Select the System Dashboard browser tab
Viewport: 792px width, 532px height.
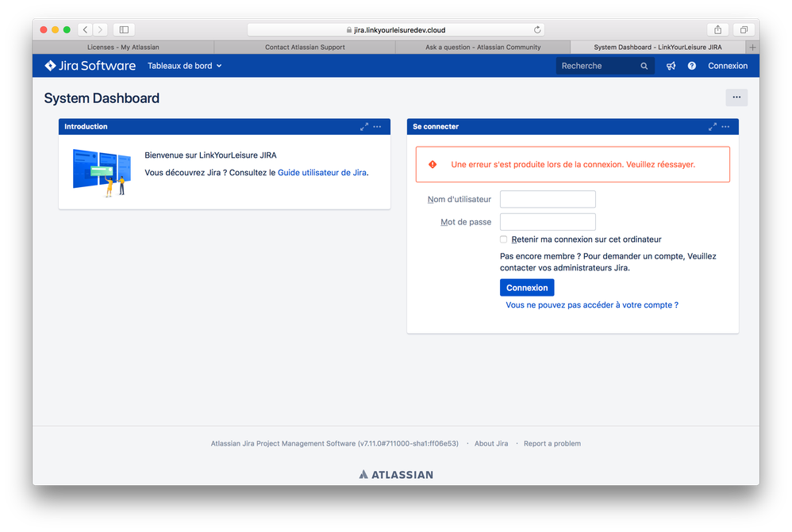coord(658,47)
